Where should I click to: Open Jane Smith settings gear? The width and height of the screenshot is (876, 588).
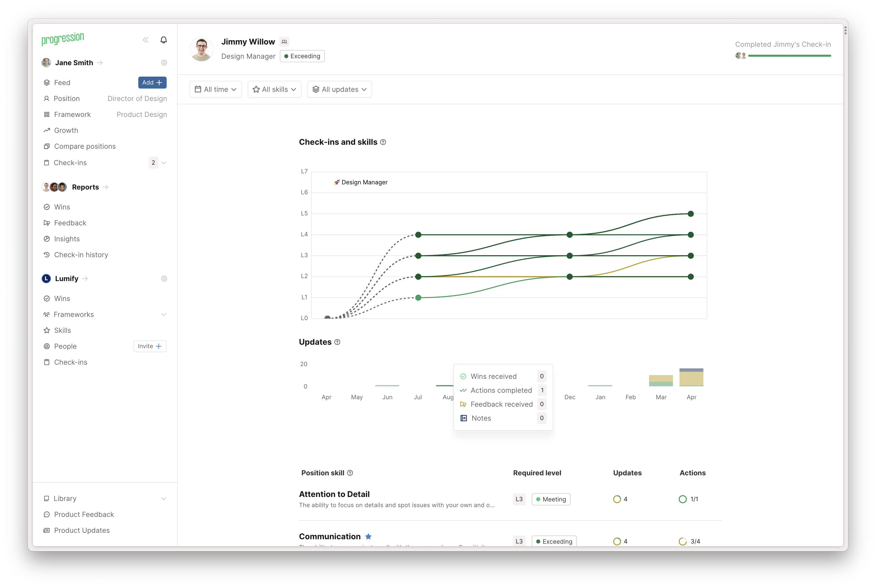coord(164,63)
